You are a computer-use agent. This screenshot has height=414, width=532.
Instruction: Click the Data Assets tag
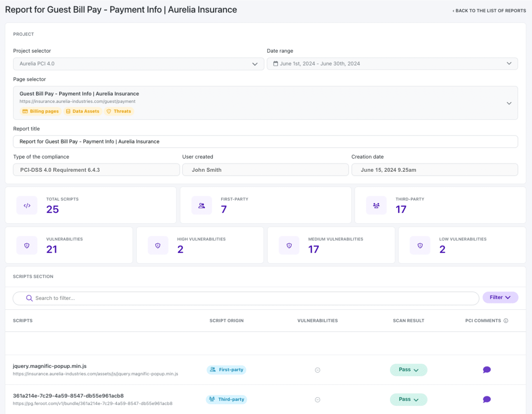pyautogui.click(x=83, y=111)
